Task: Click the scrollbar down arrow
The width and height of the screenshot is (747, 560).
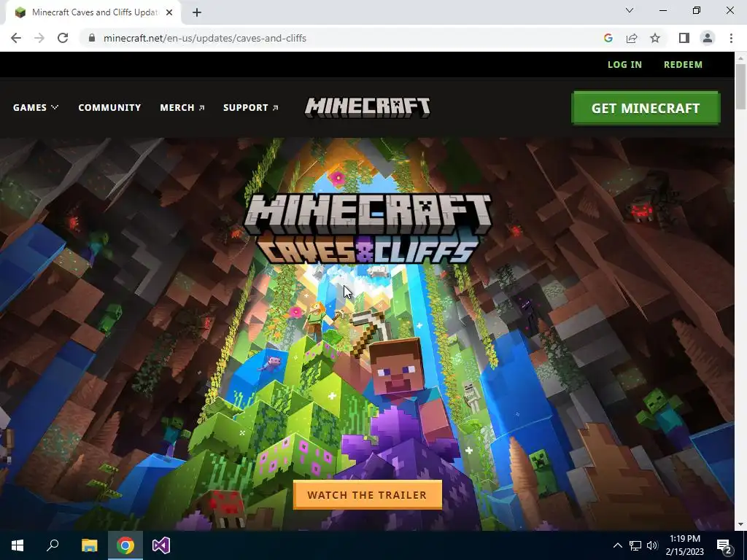Action: pyautogui.click(x=740, y=524)
